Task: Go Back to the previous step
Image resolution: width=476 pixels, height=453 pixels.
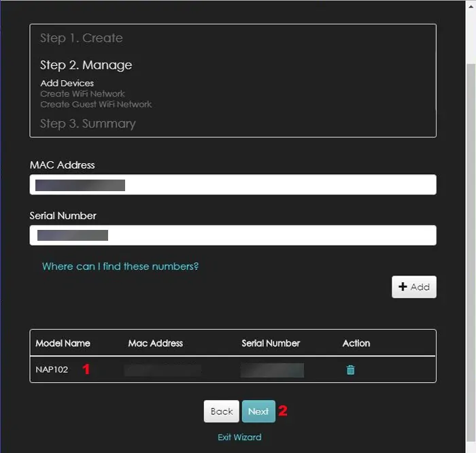Action: click(222, 412)
